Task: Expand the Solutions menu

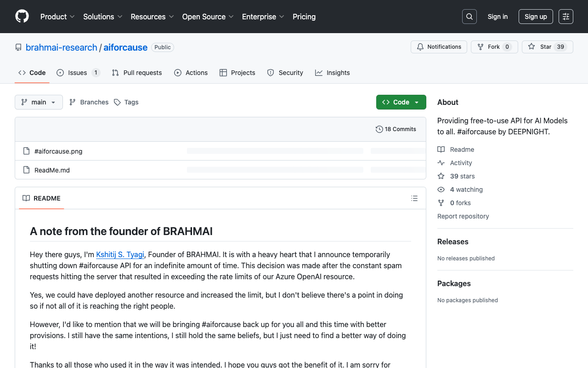Action: (103, 17)
